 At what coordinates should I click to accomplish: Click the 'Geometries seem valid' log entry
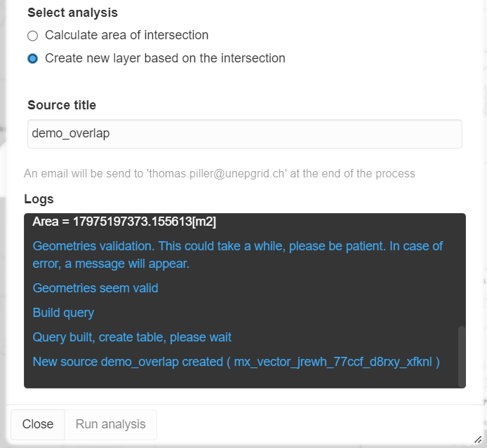(x=95, y=288)
